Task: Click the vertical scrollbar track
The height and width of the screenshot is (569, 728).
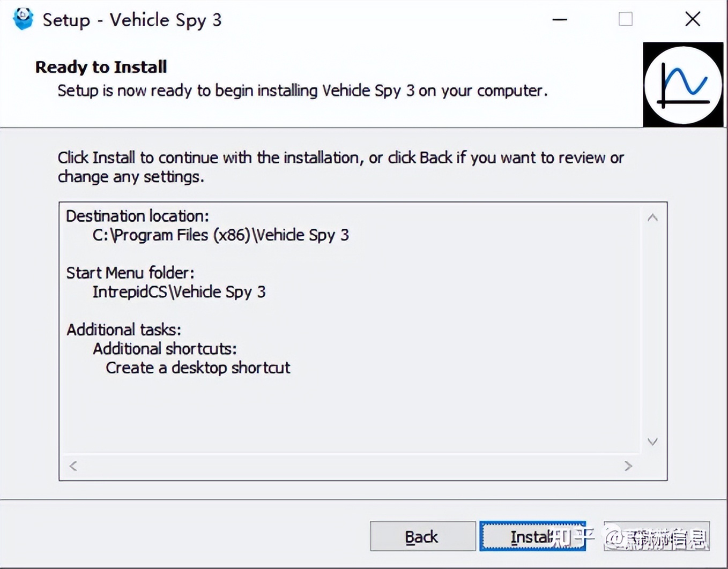Action: point(652,330)
